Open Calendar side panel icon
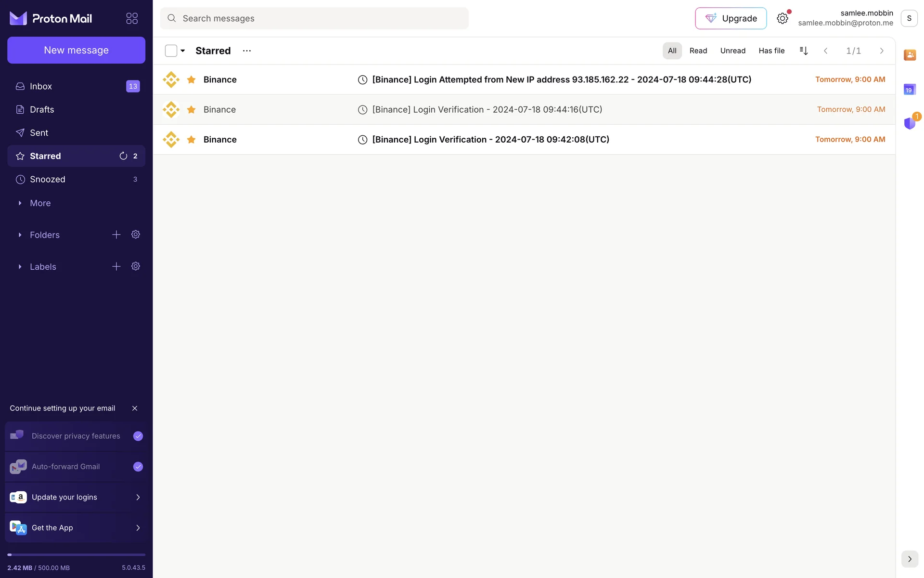 (x=910, y=90)
